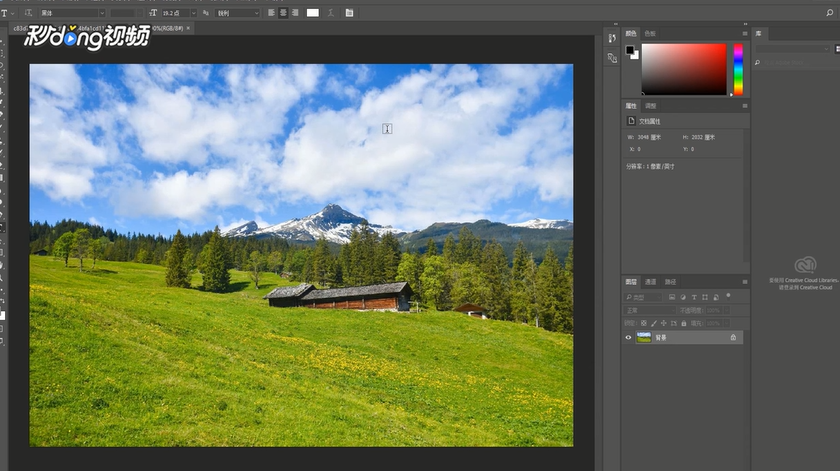
Task: Switch to the 通道 (Channels) tab
Action: pos(650,282)
